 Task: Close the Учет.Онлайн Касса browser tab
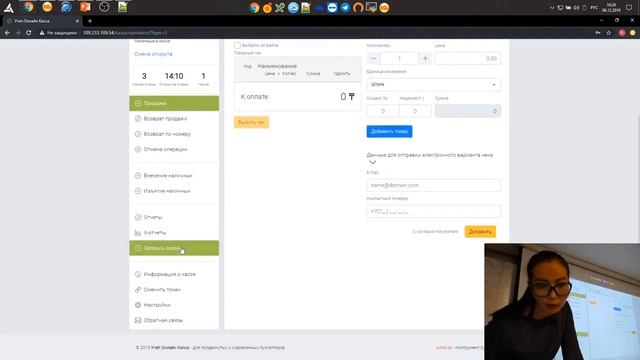[77, 21]
